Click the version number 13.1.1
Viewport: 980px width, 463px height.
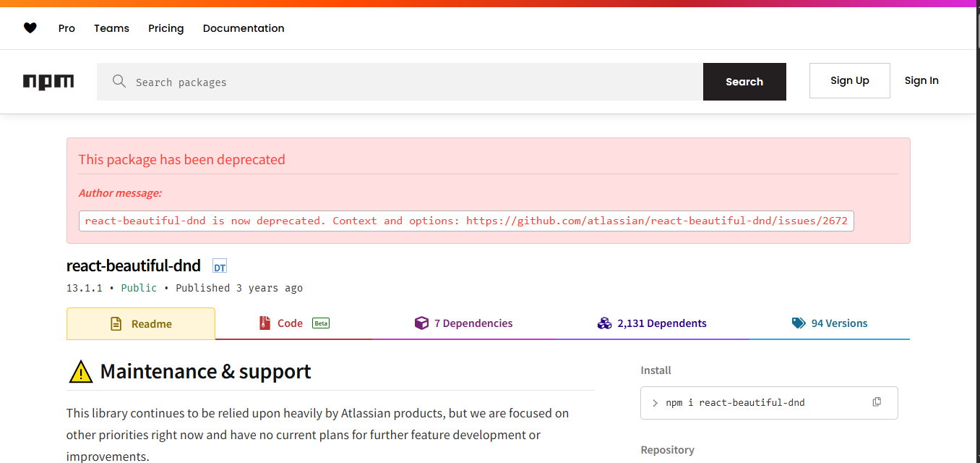85,288
